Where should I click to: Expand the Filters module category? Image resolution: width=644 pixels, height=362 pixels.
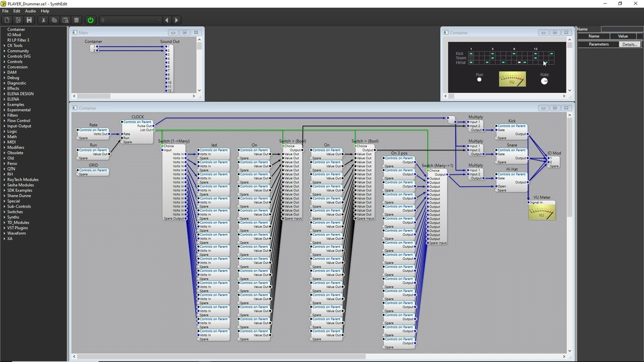point(5,115)
